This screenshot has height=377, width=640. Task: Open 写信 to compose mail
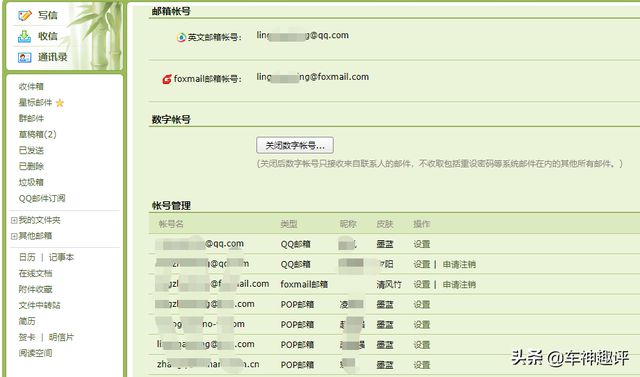point(48,16)
